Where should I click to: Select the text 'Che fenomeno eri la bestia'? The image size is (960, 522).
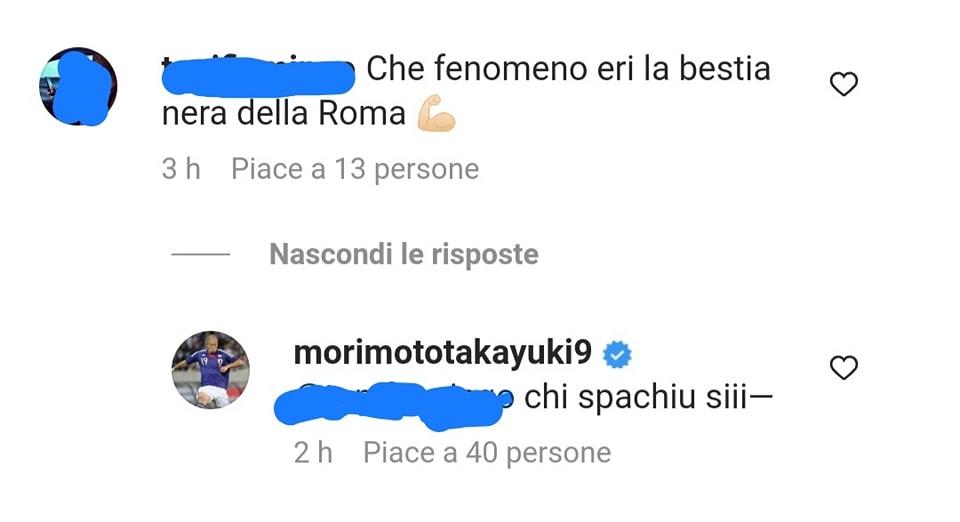(x=568, y=69)
